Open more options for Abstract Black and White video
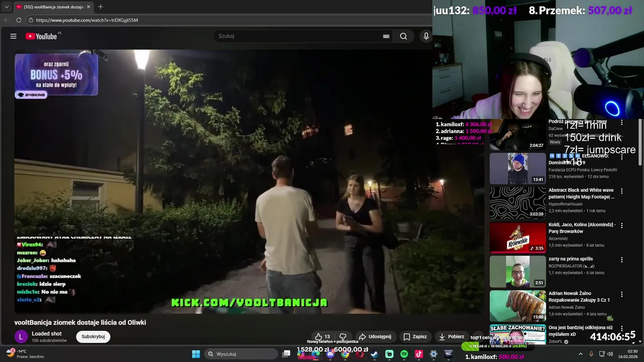Screen dimensions: 644x362 point(622,191)
